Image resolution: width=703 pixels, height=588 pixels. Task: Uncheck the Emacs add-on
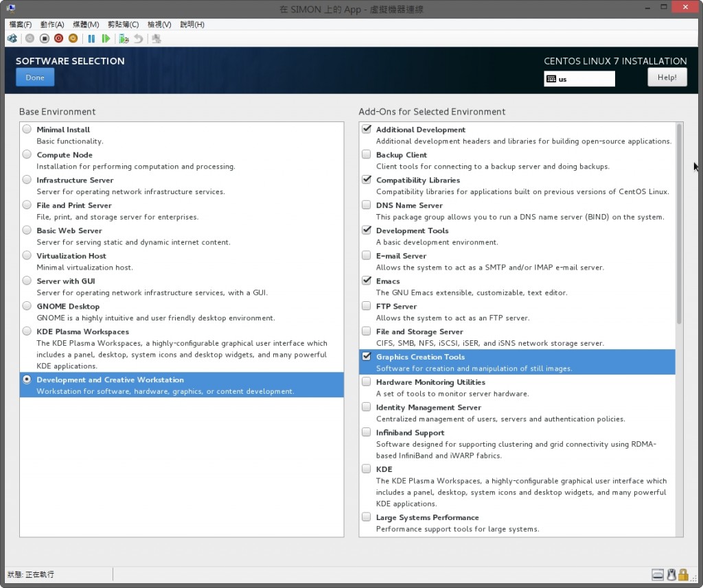click(x=367, y=281)
